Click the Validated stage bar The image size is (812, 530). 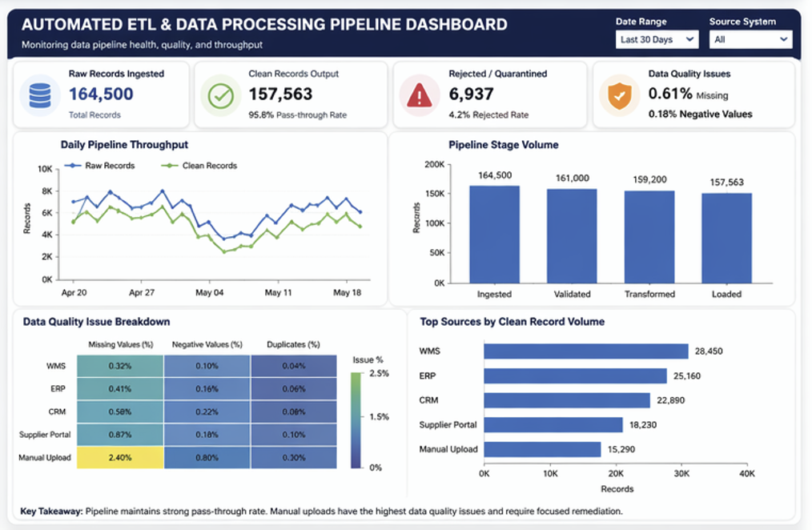pyautogui.click(x=572, y=235)
